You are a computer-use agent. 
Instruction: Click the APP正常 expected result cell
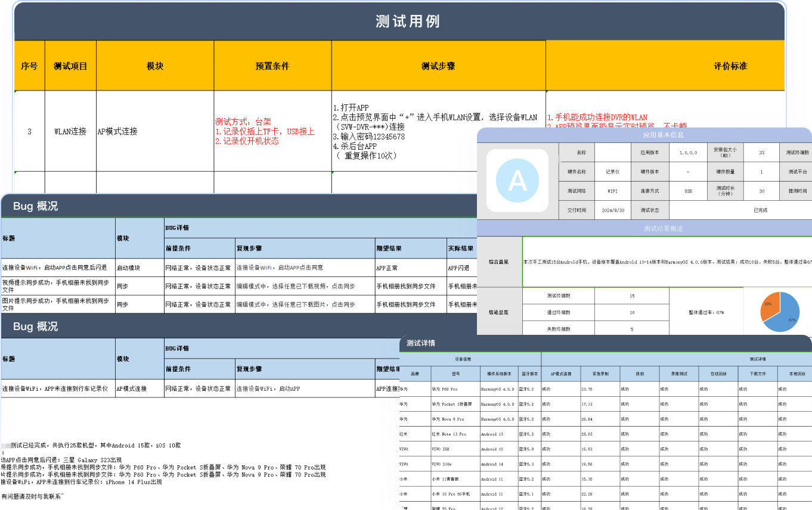(x=411, y=268)
